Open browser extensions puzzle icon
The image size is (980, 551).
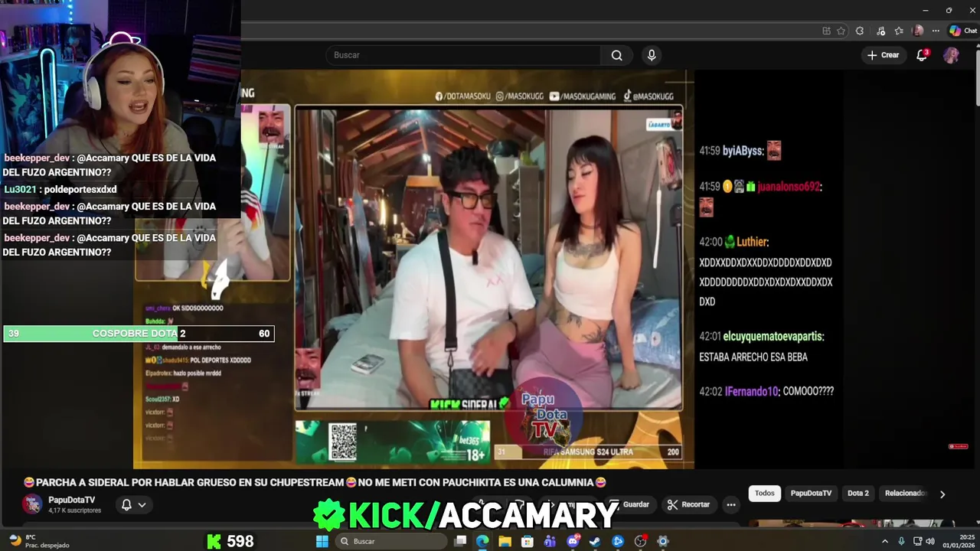860,31
